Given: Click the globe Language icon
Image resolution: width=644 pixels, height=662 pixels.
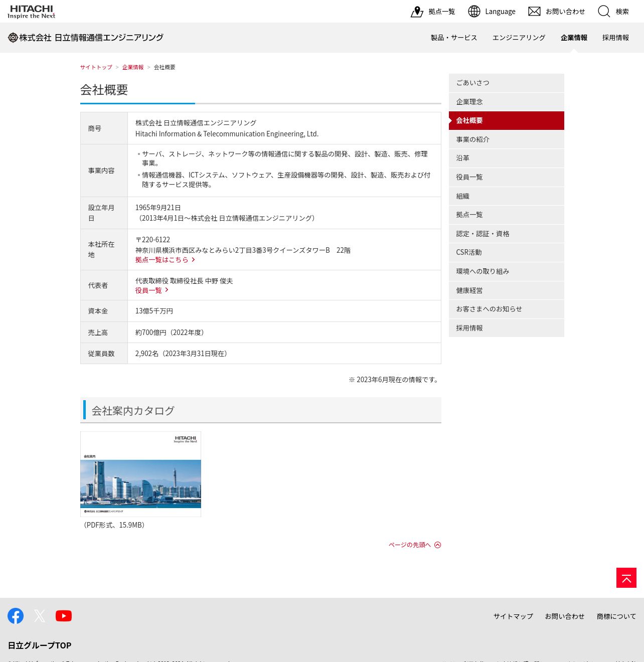Looking at the screenshot, I should (x=474, y=11).
